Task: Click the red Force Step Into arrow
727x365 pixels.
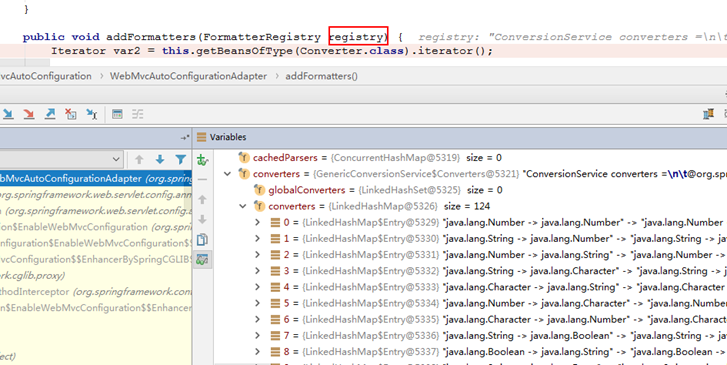Action: pos(29,114)
